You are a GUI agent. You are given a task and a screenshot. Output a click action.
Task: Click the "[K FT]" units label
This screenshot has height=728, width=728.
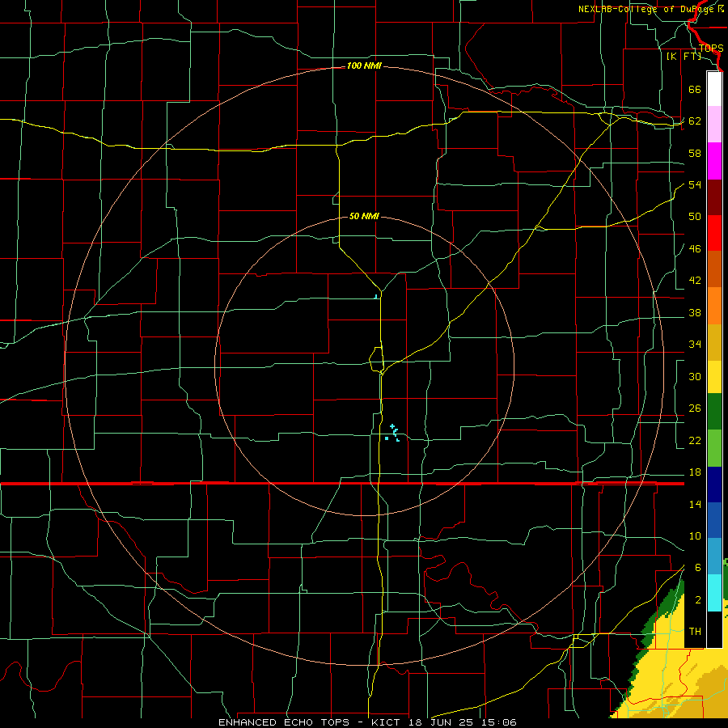coord(684,57)
